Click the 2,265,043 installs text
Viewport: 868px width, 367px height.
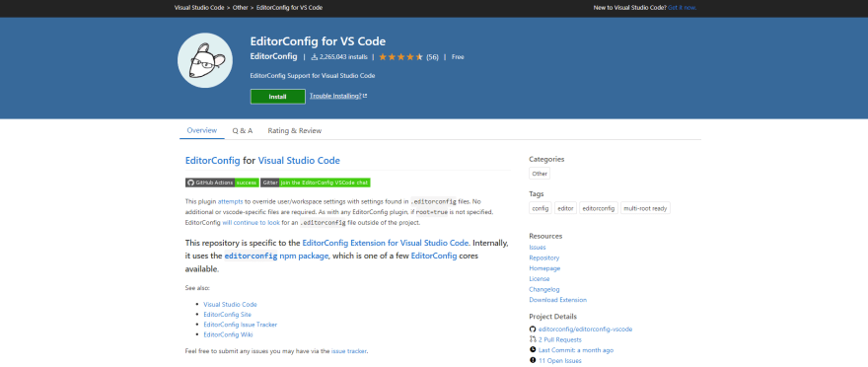coord(343,57)
